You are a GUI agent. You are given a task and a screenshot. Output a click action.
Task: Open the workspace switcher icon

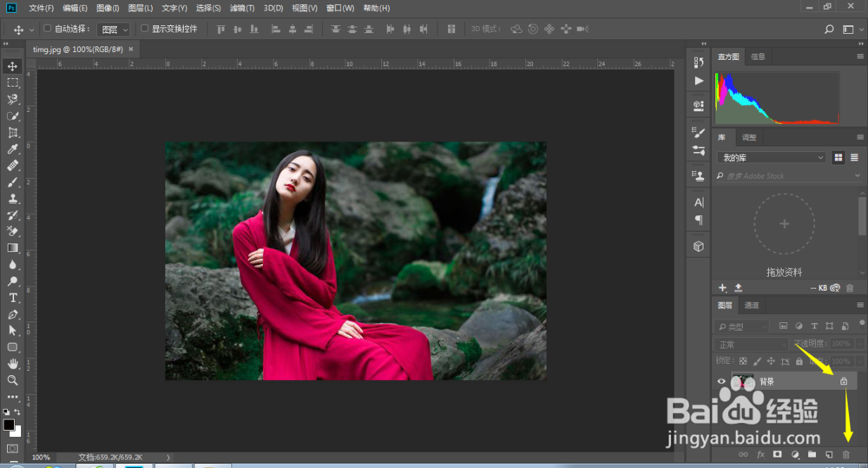tap(848, 29)
